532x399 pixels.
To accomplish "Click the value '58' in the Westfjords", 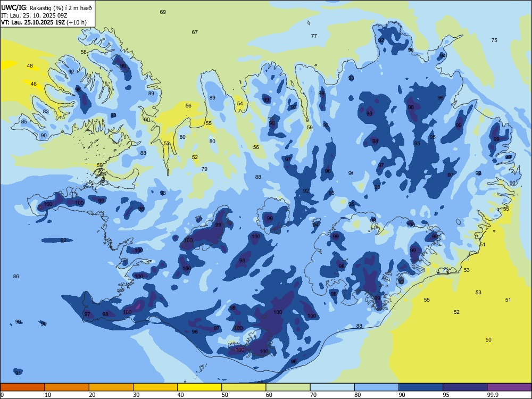I will pyautogui.click(x=84, y=52).
